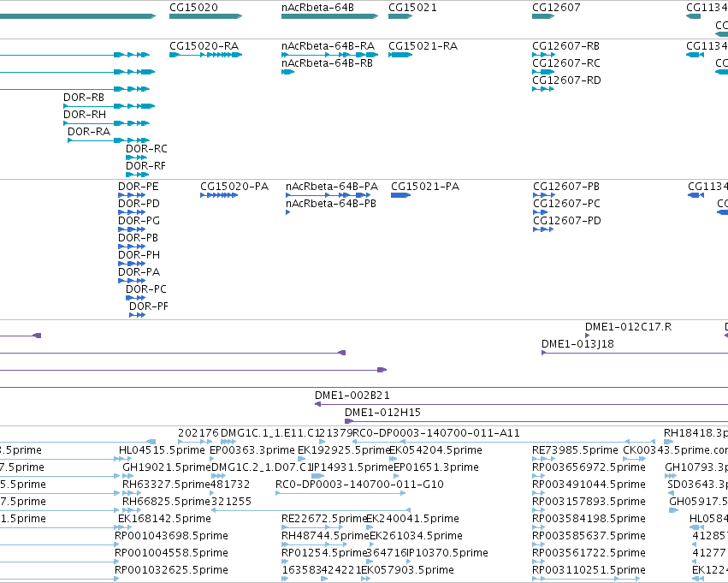This screenshot has width=728, height=583.
Task: Open the CG12607-RD transcript label
Action: tap(566, 80)
